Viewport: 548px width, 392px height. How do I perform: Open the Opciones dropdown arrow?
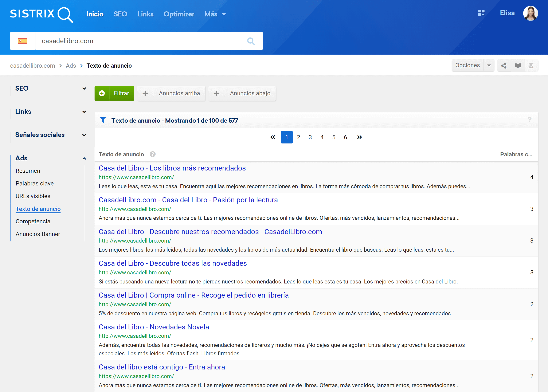[489, 65]
